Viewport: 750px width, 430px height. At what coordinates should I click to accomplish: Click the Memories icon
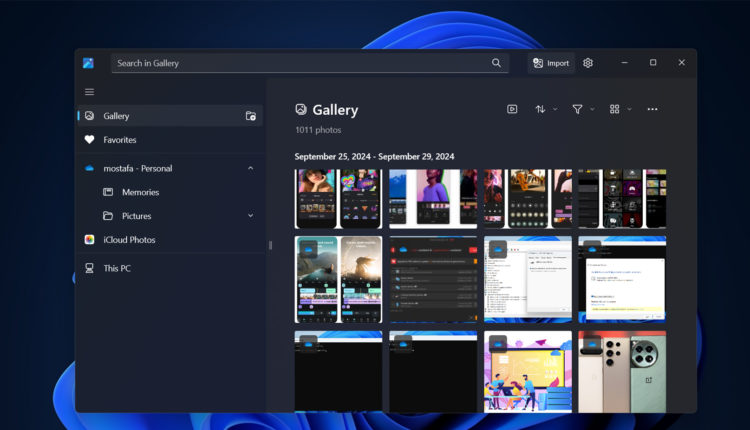pos(108,192)
